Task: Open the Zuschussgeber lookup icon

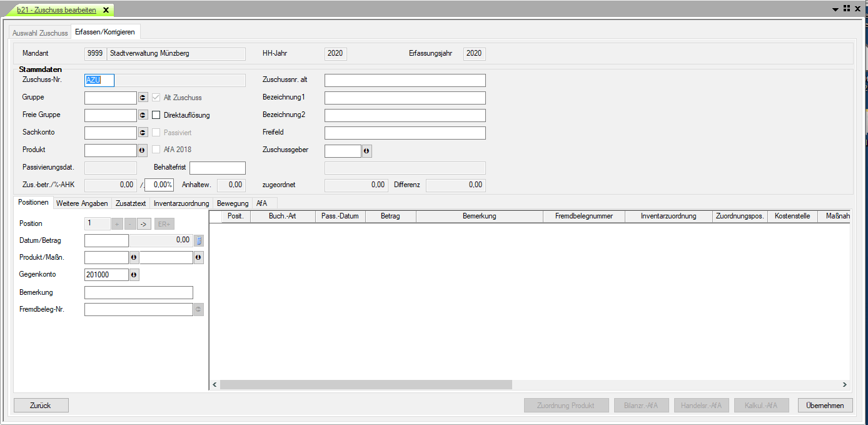Action: [367, 151]
